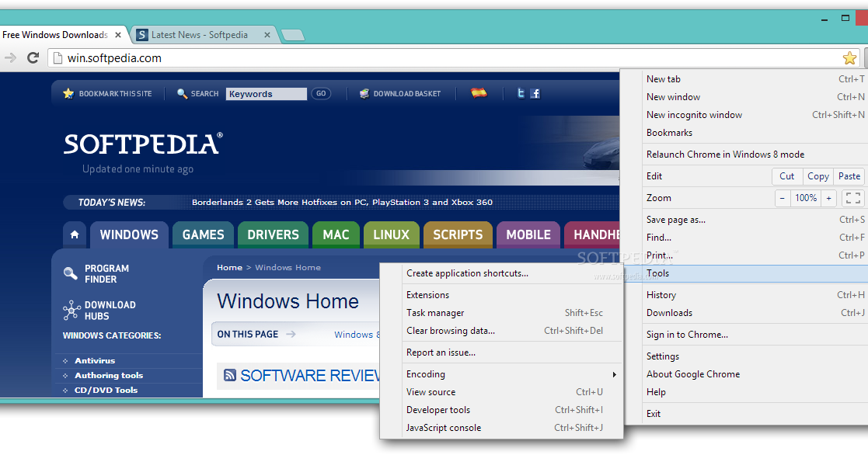This screenshot has width=868, height=455.
Task: Click the Copy button in Edit row
Action: click(x=817, y=176)
